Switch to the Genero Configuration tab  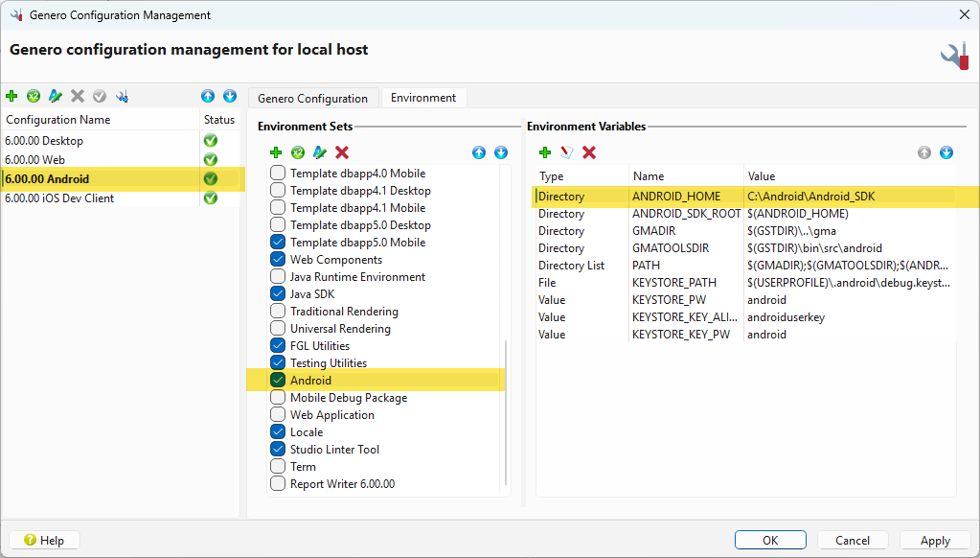pos(312,99)
